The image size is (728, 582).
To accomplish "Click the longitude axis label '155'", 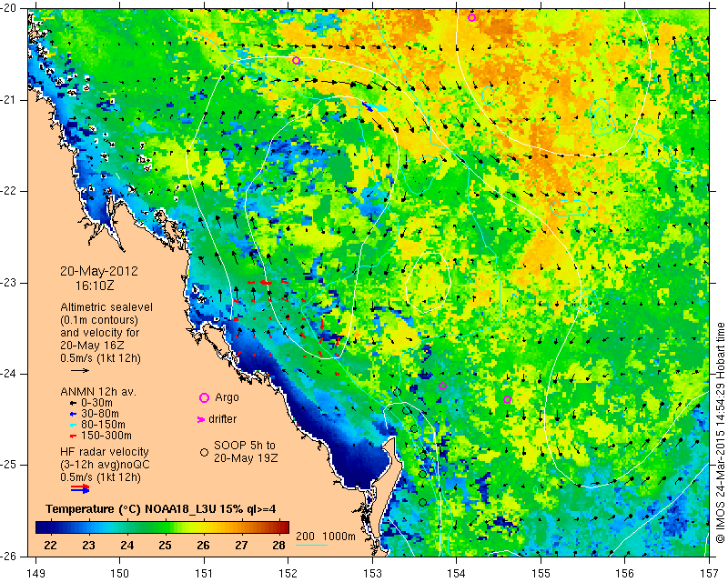I will [541, 574].
